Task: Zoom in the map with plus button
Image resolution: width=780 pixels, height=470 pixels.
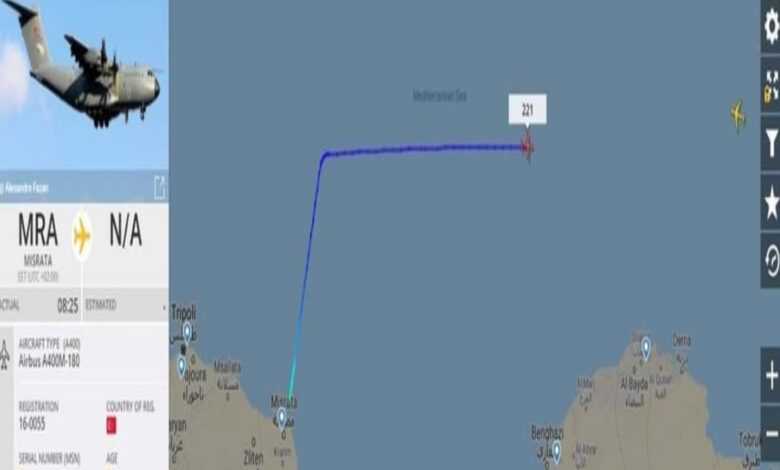Action: coord(771,375)
